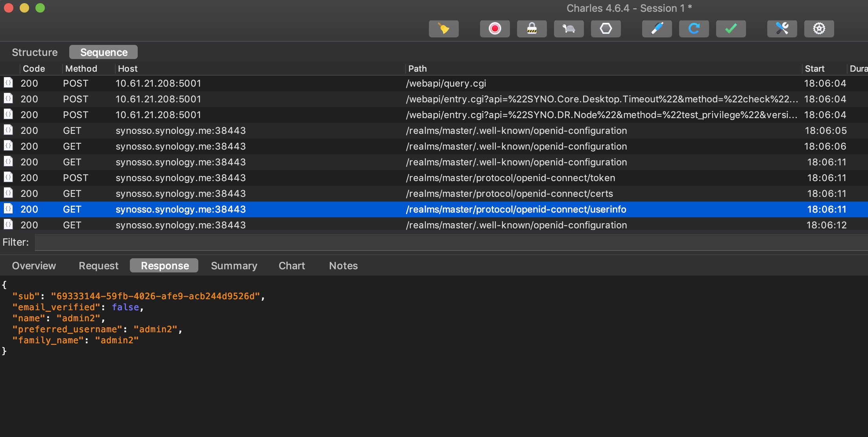Toggle the red Record button
This screenshot has width=868, height=437.
click(x=495, y=29)
